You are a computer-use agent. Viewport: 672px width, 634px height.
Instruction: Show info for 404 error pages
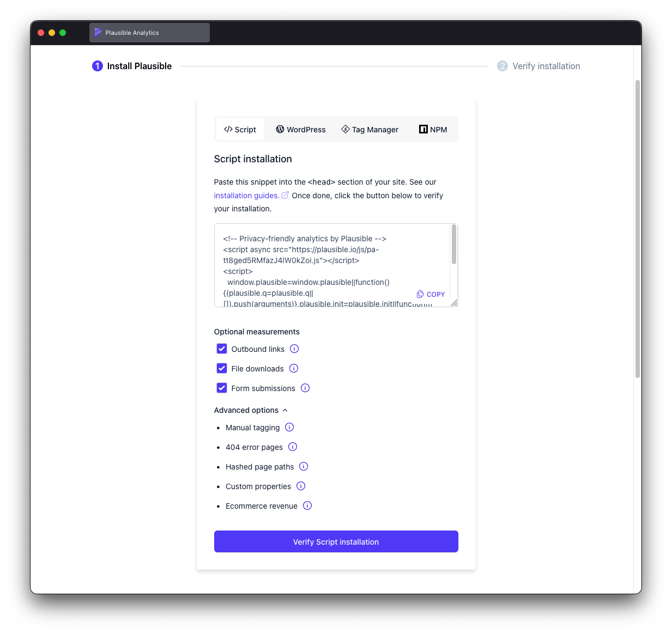click(x=293, y=447)
